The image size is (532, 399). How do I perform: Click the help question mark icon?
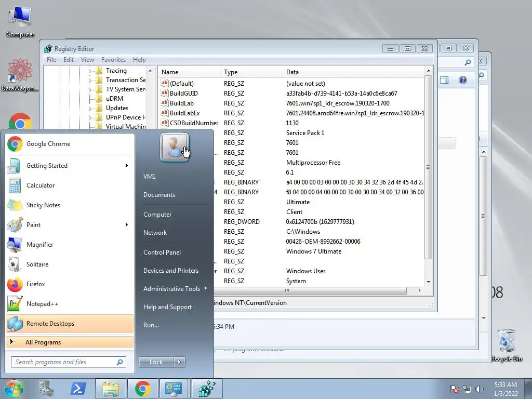463,80
